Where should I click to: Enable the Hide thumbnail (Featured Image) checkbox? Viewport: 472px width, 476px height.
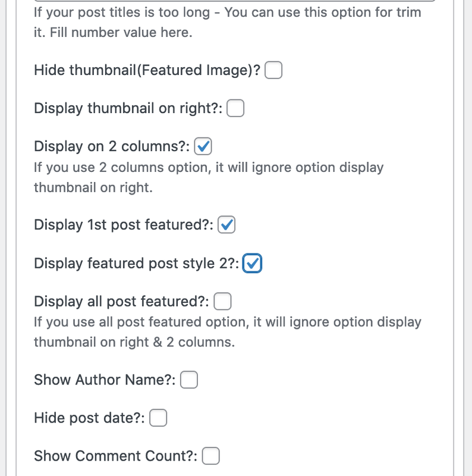[x=273, y=70]
